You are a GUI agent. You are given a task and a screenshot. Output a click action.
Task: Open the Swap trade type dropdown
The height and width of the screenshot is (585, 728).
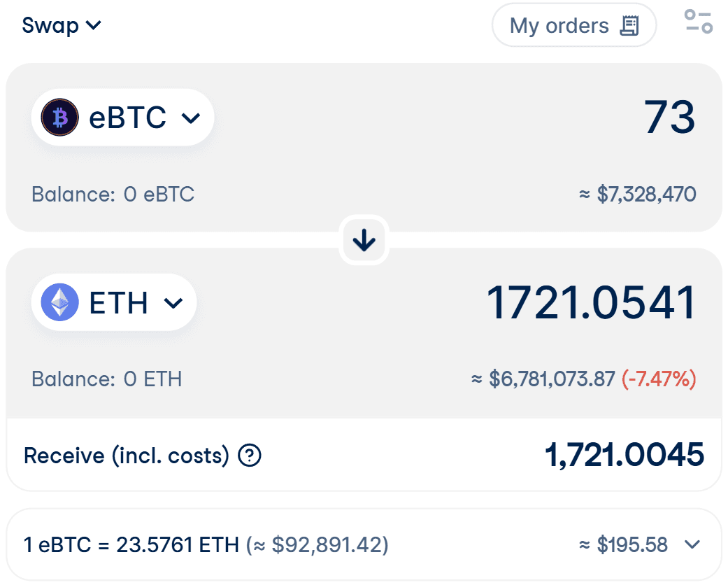click(62, 26)
